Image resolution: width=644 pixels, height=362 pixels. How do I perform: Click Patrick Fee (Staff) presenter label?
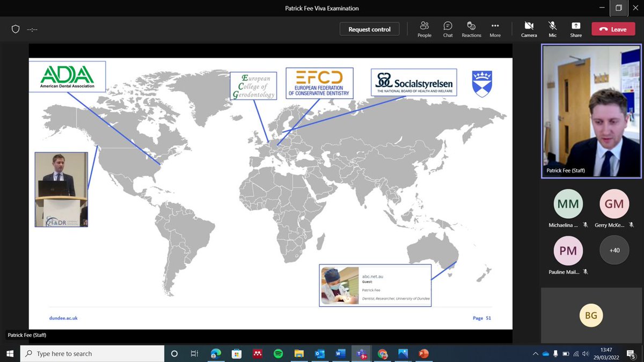click(27, 335)
